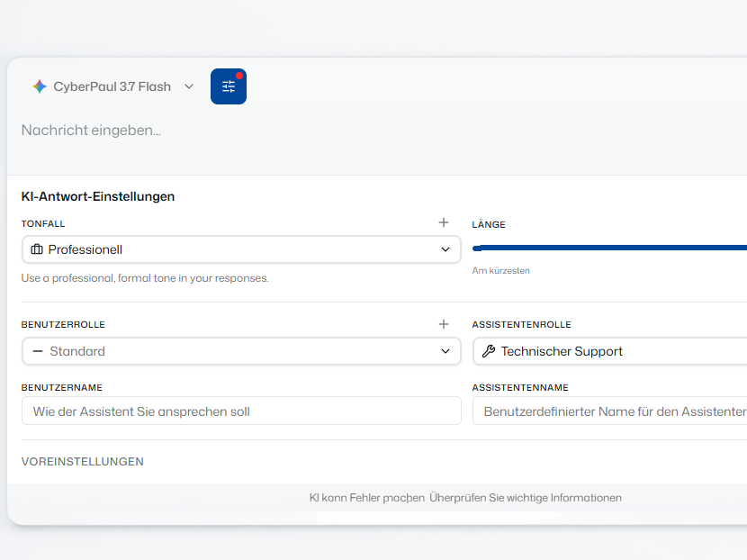Click the BENUTZERNAME label
Viewport: 747px width, 560px height.
pyautogui.click(x=62, y=387)
